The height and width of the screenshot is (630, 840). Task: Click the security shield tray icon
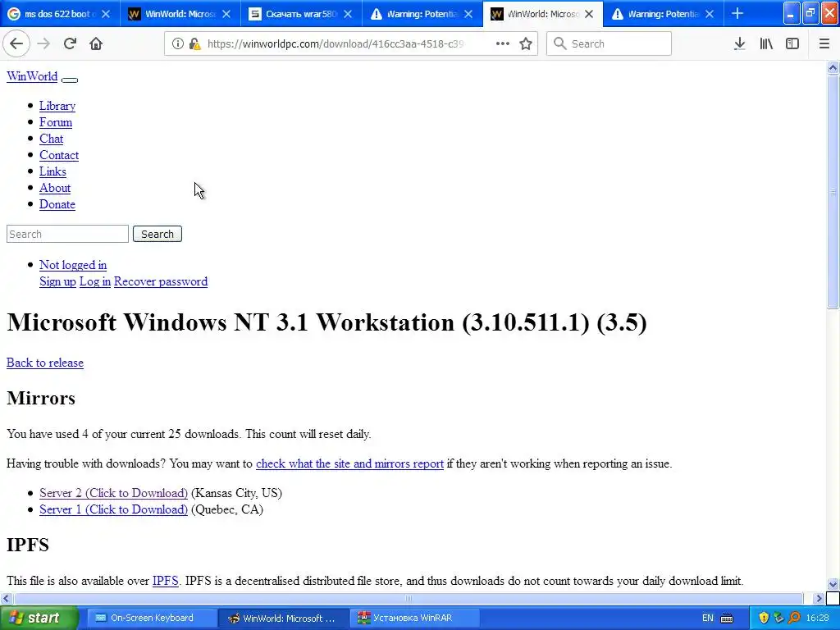(x=764, y=619)
